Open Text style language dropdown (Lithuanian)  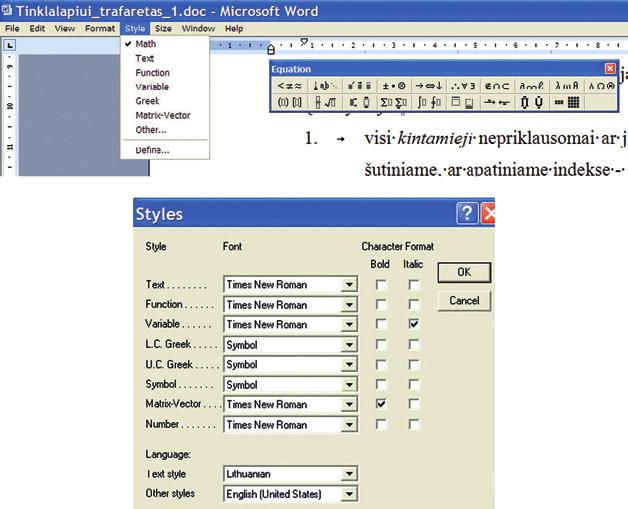pos(349,474)
